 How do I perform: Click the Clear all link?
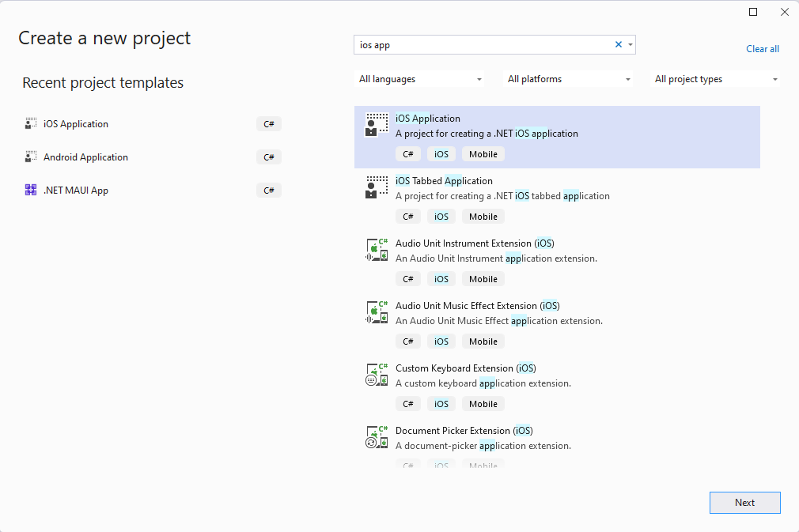pyautogui.click(x=763, y=49)
